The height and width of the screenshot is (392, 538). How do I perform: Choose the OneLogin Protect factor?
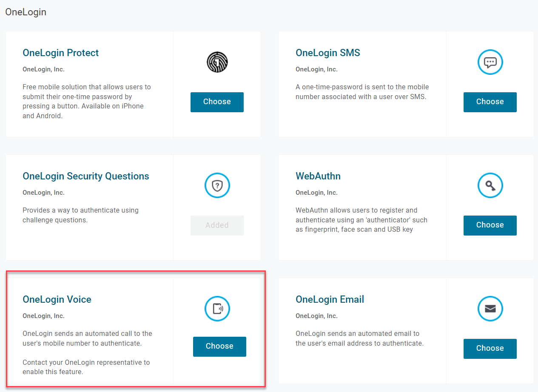217,102
